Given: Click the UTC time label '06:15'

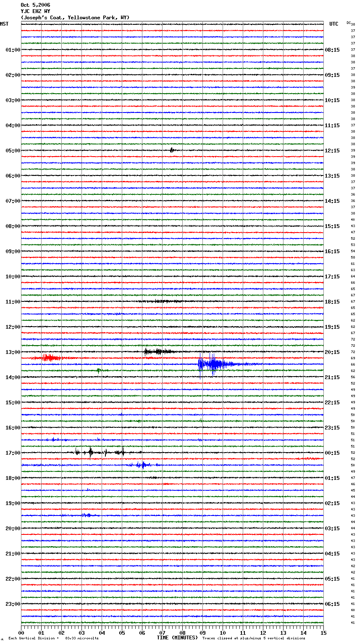Looking at the screenshot, I should click(x=332, y=604).
